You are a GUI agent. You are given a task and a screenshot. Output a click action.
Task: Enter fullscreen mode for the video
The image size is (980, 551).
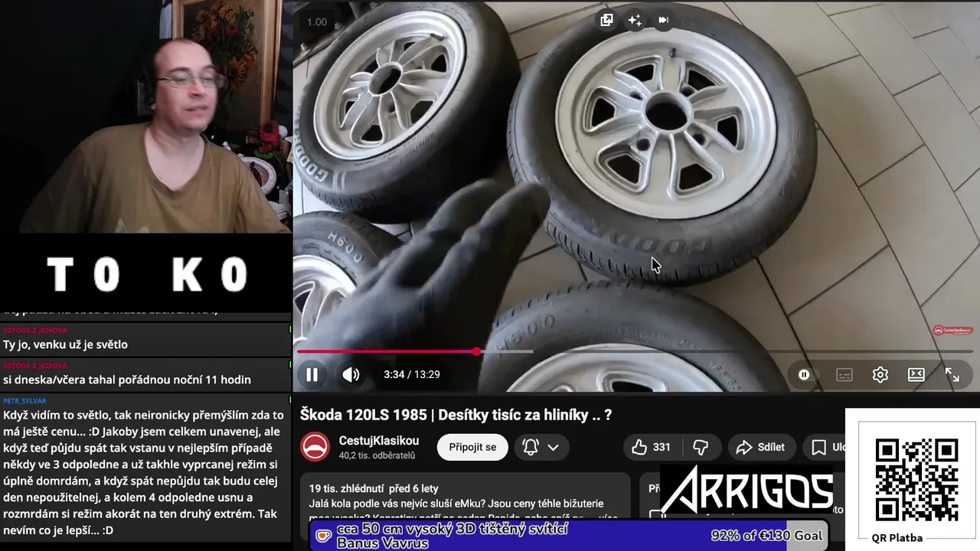(x=952, y=374)
